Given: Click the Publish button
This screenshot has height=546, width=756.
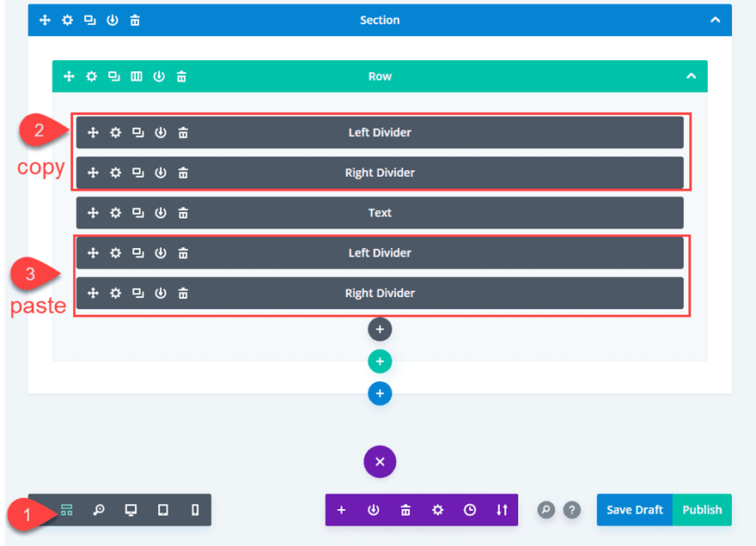Looking at the screenshot, I should pos(702,510).
